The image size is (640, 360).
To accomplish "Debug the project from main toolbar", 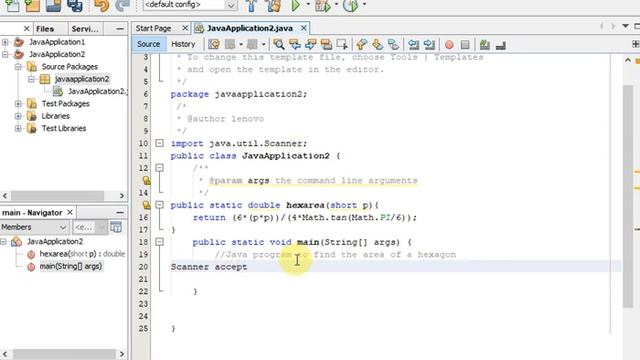I will tap(322, 5).
